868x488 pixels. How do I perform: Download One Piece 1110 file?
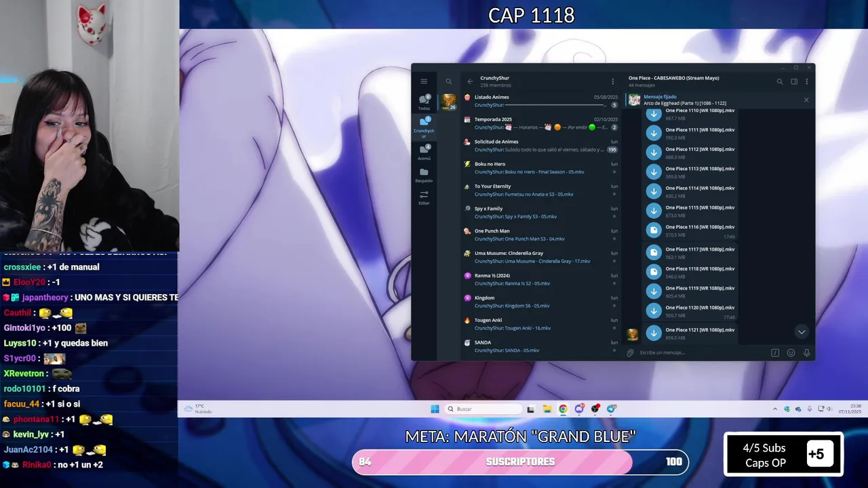(654, 114)
